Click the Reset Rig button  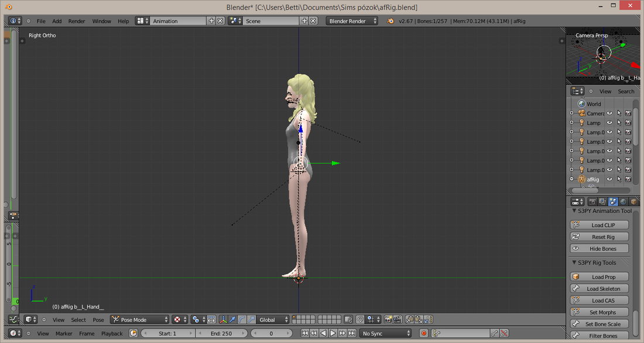(x=600, y=237)
